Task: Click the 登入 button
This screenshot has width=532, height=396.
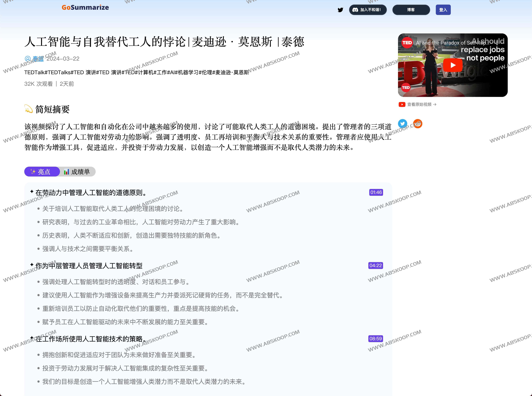Action: [x=443, y=10]
